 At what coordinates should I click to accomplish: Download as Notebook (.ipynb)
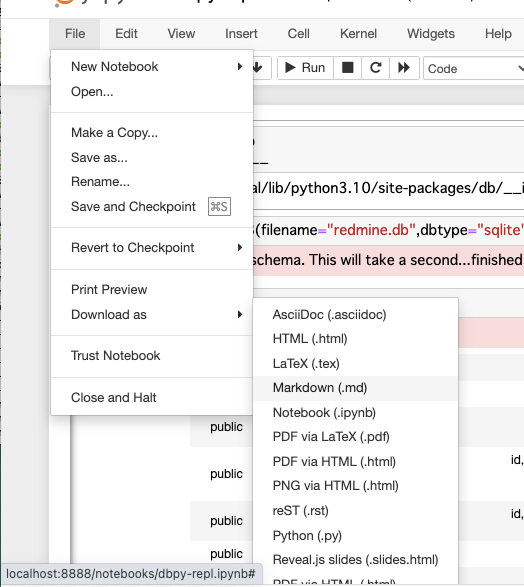point(356,413)
